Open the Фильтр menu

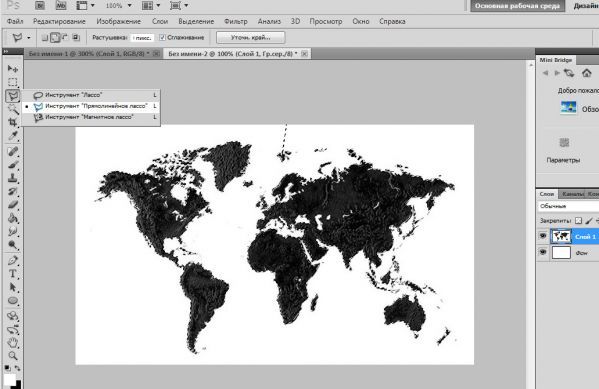point(236,21)
